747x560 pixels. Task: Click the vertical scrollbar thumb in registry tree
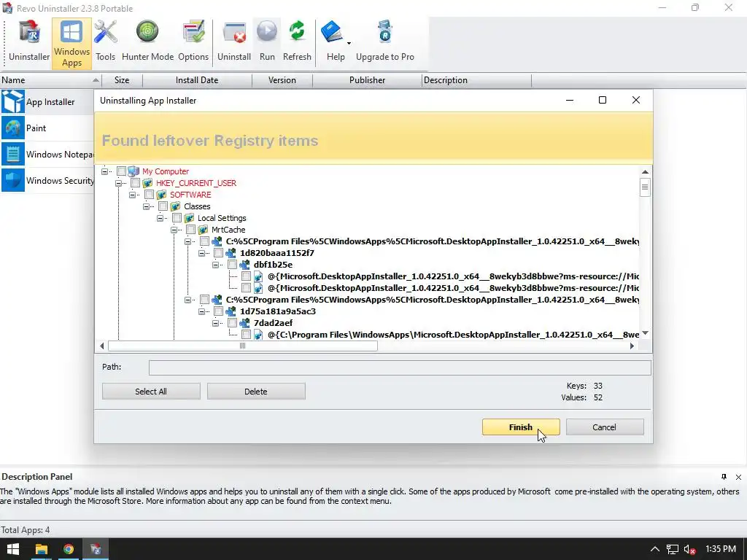pos(645,187)
